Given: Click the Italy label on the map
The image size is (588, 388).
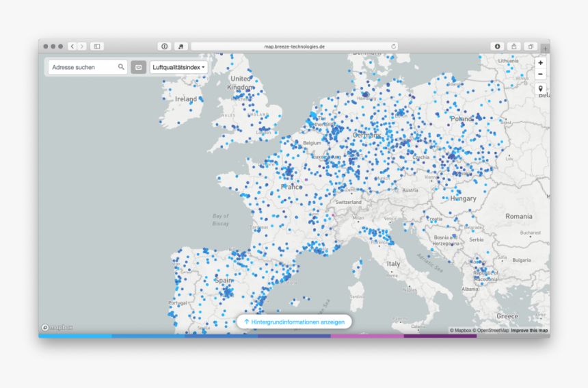Looking at the screenshot, I should click(x=393, y=263).
